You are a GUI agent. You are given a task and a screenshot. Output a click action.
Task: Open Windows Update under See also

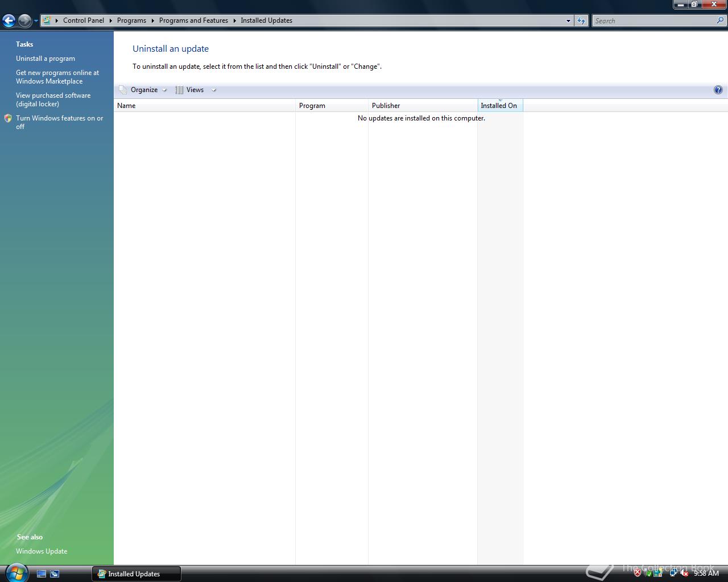click(x=42, y=551)
